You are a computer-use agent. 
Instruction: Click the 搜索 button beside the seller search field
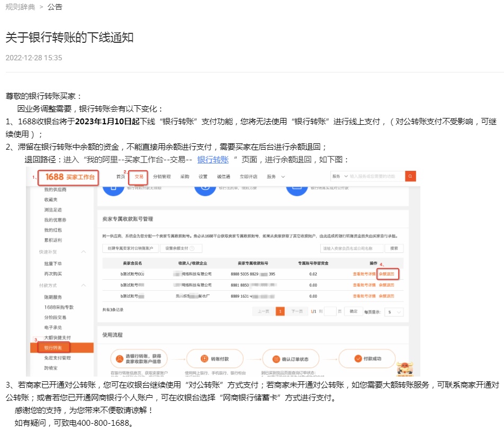[394, 248]
